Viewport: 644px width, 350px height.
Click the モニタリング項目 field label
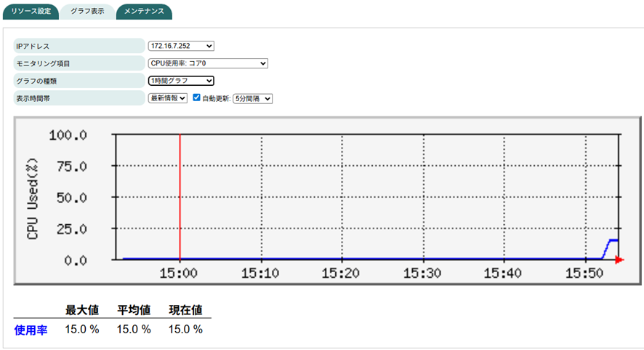tap(44, 63)
